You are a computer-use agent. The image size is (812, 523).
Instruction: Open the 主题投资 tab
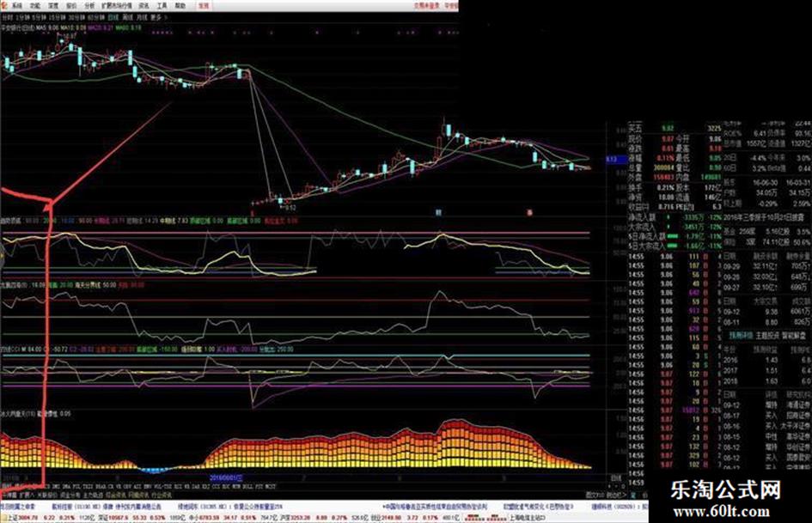(767, 336)
